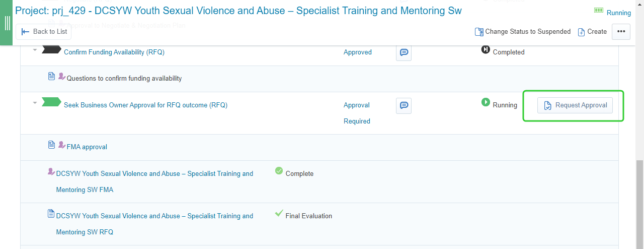The image size is (644, 249).
Task: Click the green Complete checkmark circle icon
Action: click(279, 171)
